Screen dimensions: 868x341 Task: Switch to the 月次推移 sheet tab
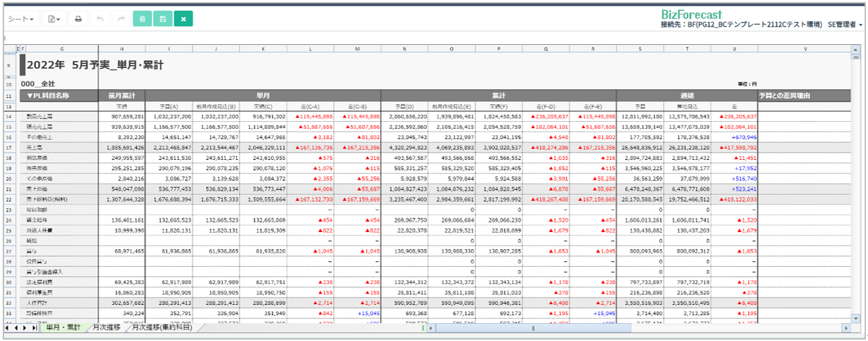(x=107, y=328)
